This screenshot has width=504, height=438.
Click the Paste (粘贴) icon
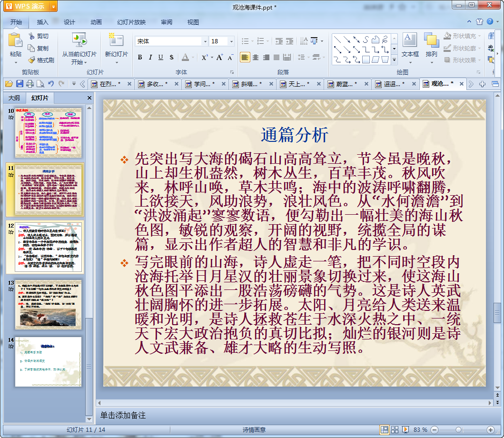[15, 41]
